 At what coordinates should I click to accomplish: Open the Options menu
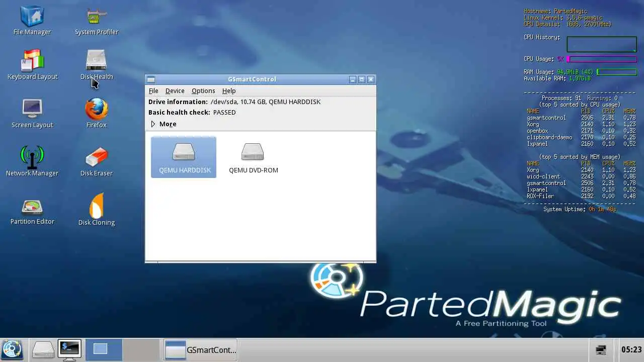click(x=203, y=90)
